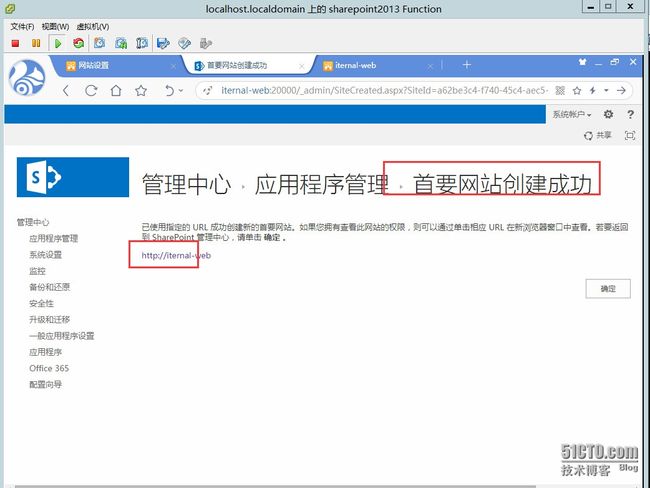The height and width of the screenshot is (488, 650).
Task: Click the CD/DVD drive toolbar icon
Action: (184, 43)
